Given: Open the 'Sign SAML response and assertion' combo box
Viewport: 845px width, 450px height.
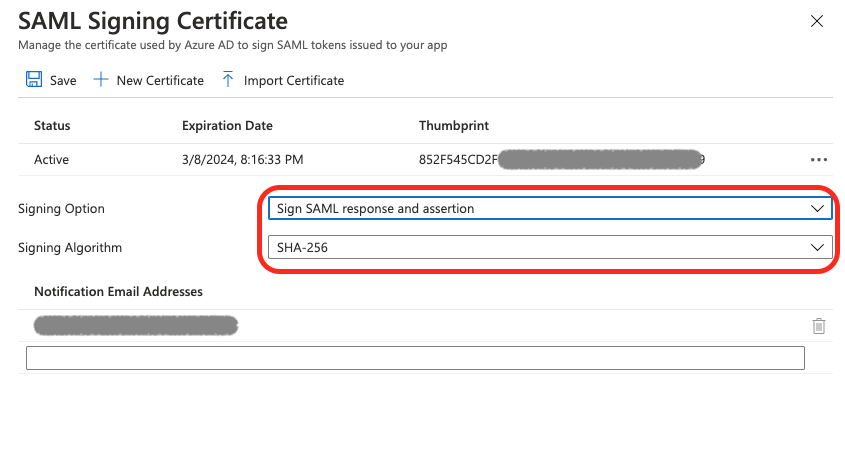Looking at the screenshot, I should point(550,209).
